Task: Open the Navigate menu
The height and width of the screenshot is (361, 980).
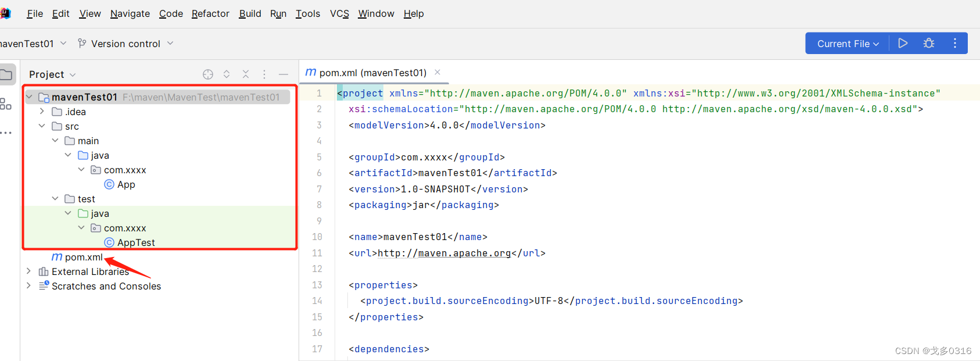Action: tap(130, 13)
